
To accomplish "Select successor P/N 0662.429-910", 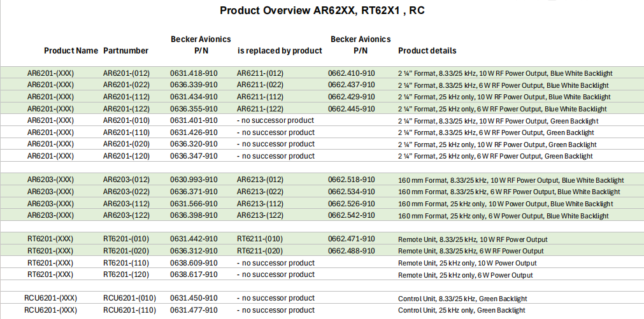I will 351,97.
